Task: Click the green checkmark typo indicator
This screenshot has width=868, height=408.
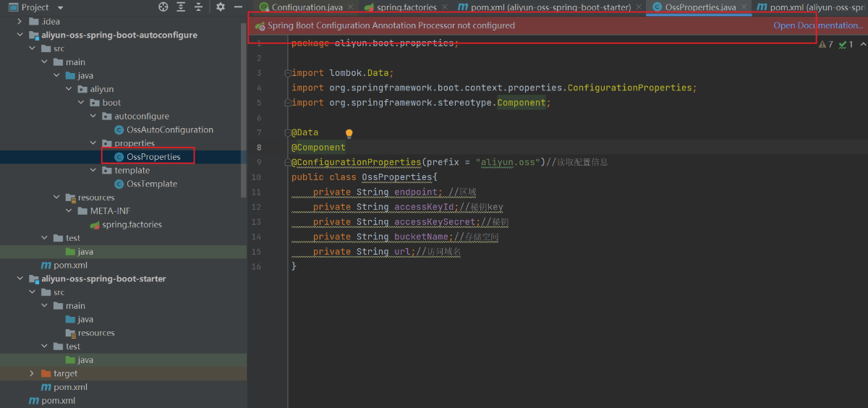Action: coord(843,45)
